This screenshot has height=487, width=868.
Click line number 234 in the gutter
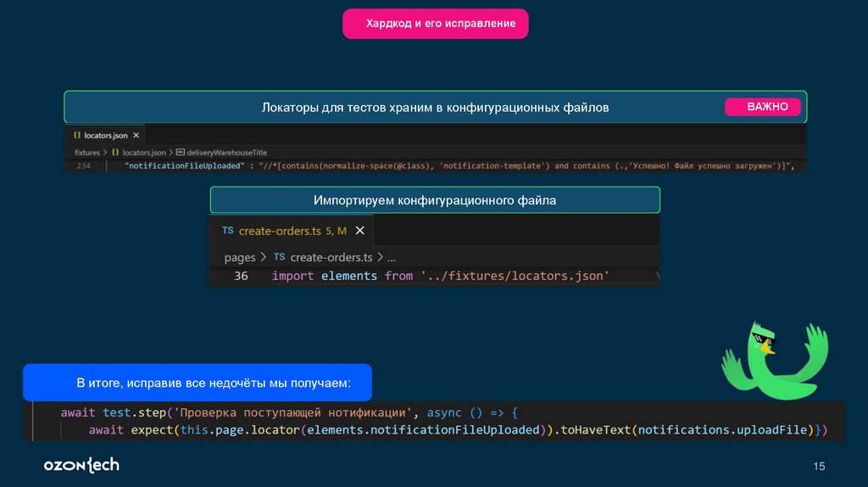pyautogui.click(x=83, y=165)
